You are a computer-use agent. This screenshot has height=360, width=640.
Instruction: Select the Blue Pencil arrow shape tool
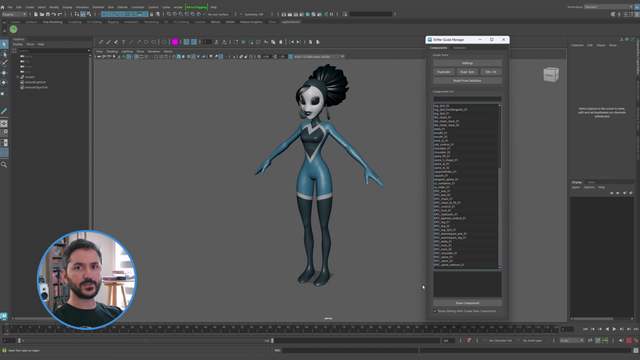(x=138, y=42)
